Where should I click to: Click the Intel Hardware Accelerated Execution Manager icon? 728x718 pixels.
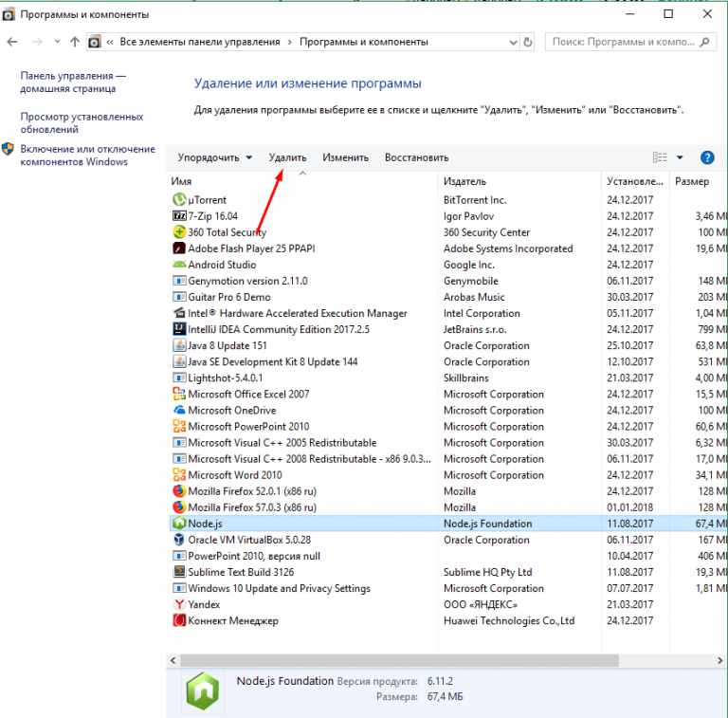click(179, 313)
